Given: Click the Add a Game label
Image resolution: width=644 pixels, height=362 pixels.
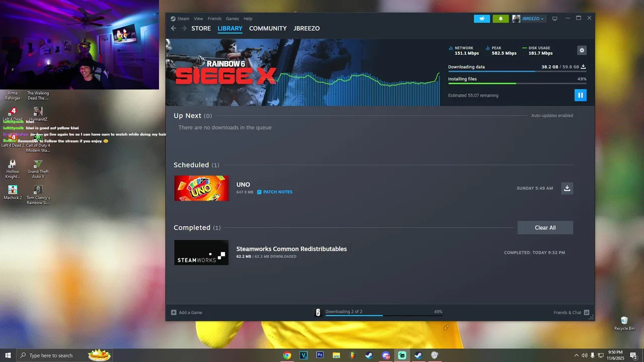Looking at the screenshot, I should coord(190,313).
